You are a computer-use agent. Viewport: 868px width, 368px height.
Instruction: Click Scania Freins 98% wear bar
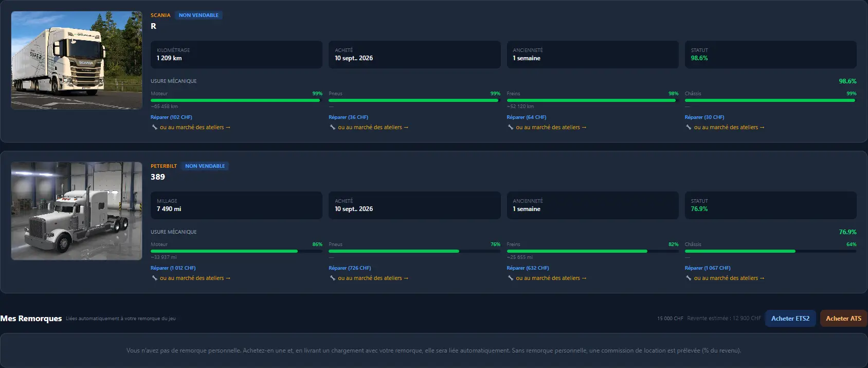(x=592, y=100)
